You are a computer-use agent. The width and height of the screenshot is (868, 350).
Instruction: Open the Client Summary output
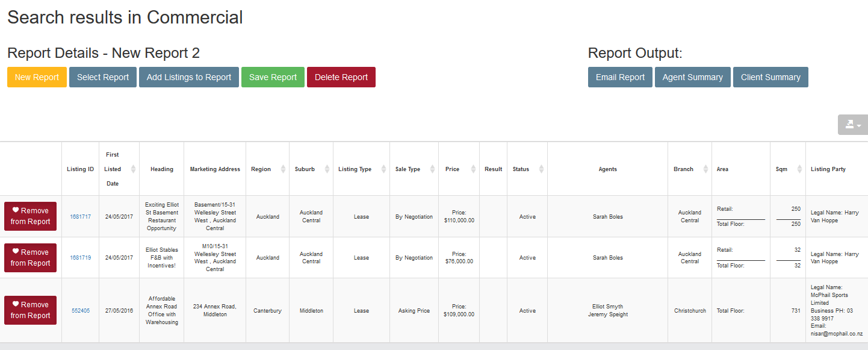coord(770,77)
